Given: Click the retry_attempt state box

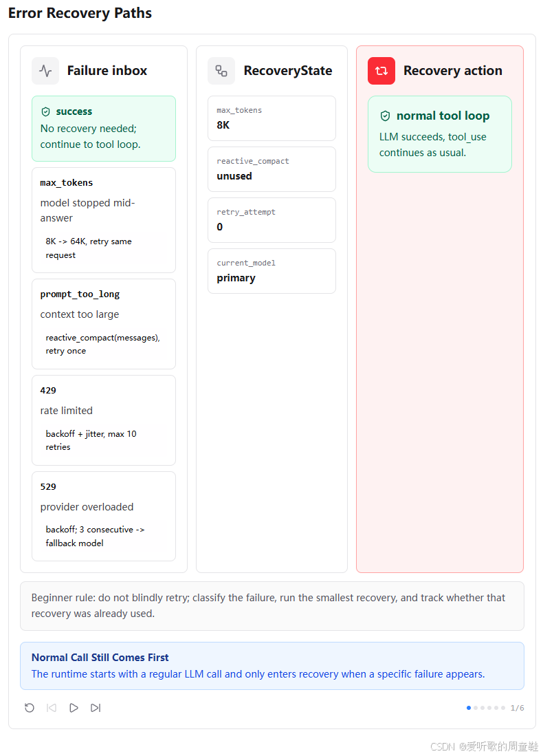Looking at the screenshot, I should click(271, 220).
